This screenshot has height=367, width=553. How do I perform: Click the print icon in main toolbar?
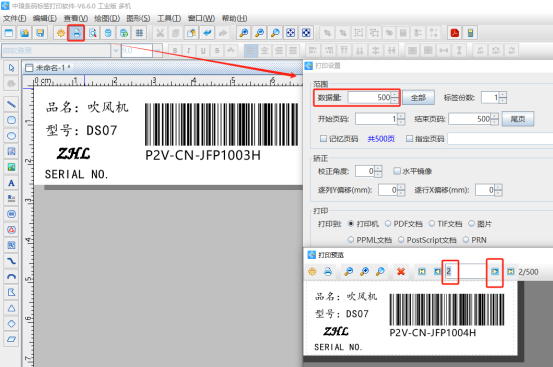[76, 33]
